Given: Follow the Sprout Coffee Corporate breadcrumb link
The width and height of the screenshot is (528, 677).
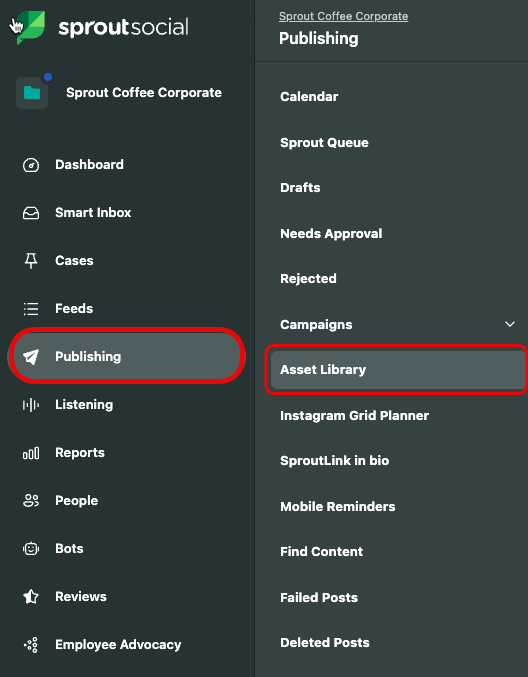Looking at the screenshot, I should tap(343, 16).
